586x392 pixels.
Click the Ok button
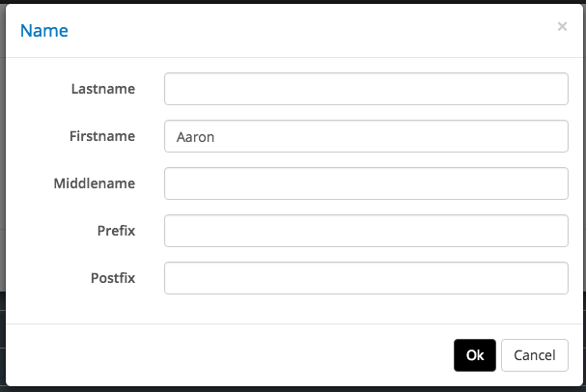point(474,355)
